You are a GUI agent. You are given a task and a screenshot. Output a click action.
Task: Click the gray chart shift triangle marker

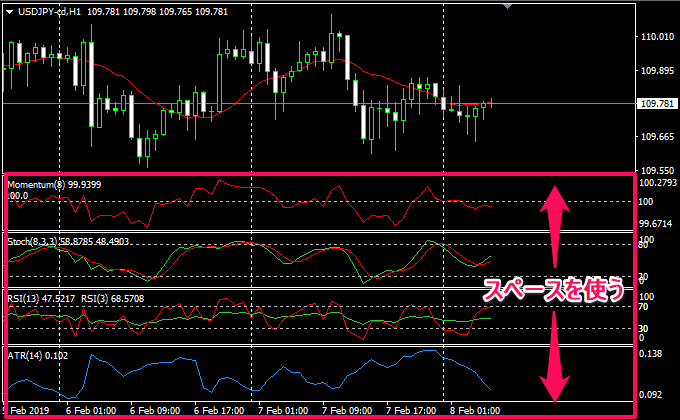[x=513, y=6]
